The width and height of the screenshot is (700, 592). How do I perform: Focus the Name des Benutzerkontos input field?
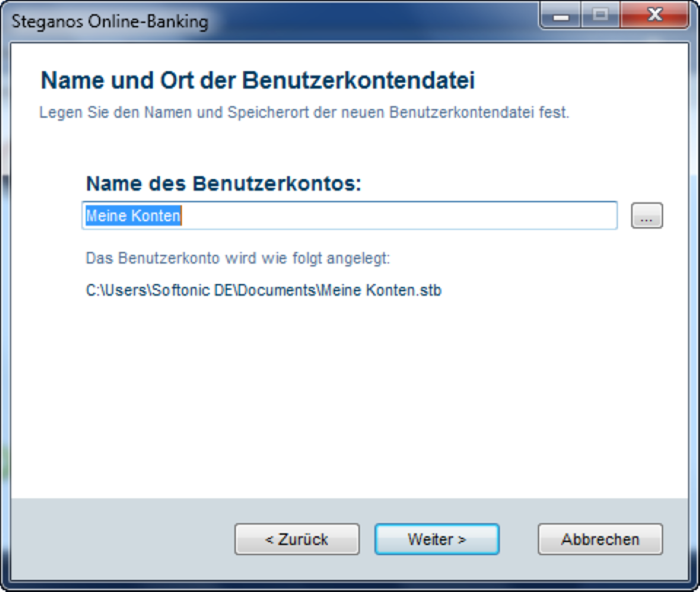[x=349, y=215]
